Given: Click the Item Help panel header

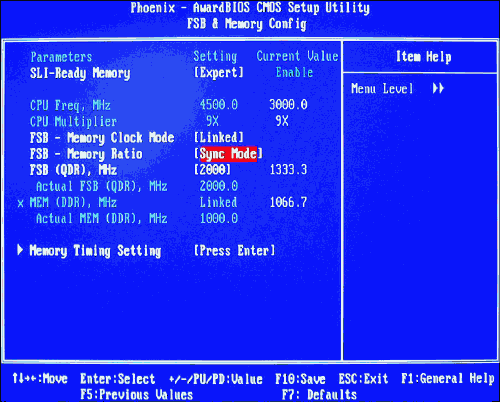Looking at the screenshot, I should tap(423, 57).
